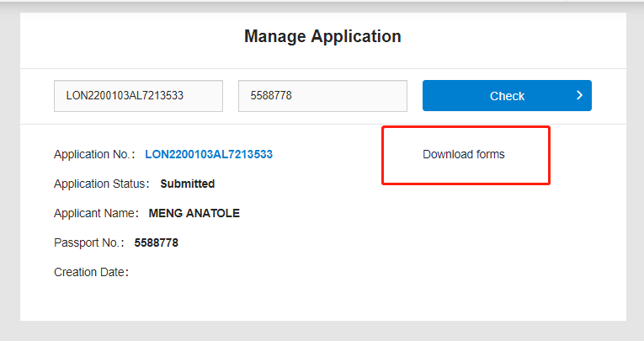644x341 pixels.
Task: Click the blue Check button
Action: [507, 96]
